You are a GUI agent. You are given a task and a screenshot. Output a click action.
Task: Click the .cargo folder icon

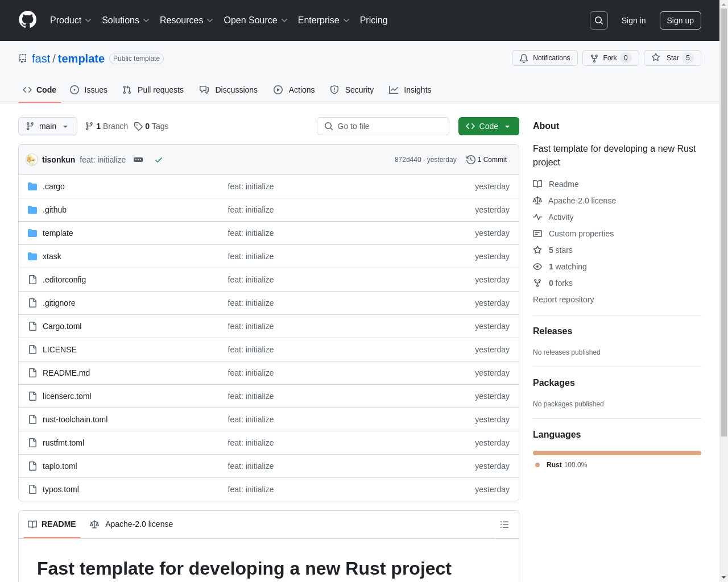pos(32,186)
